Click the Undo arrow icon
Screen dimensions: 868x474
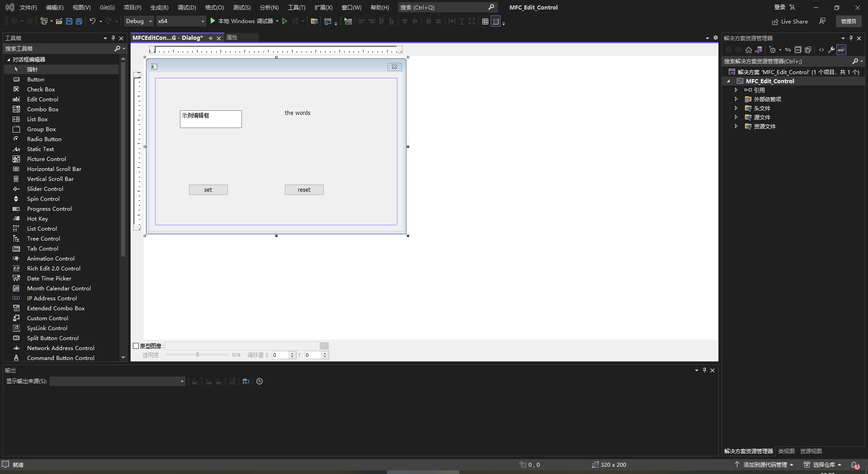point(93,21)
